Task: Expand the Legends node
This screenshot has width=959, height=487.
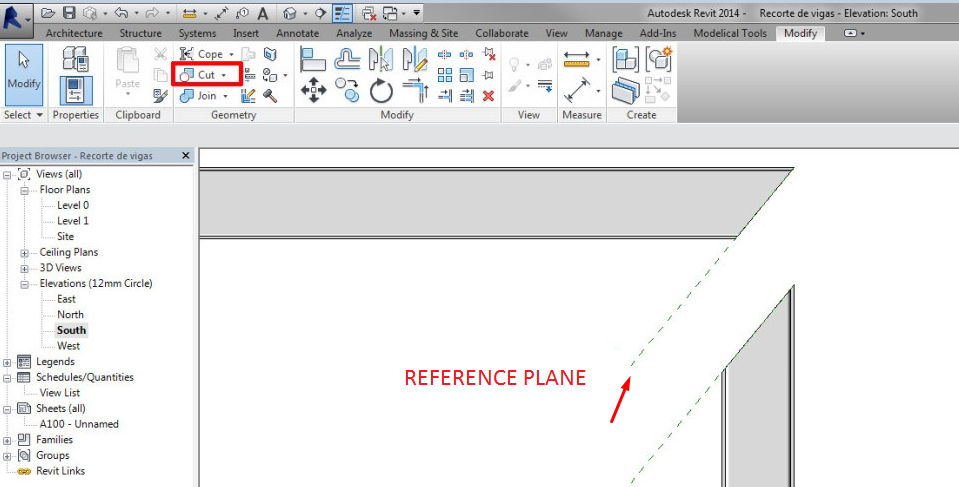Action: [x=7, y=362]
